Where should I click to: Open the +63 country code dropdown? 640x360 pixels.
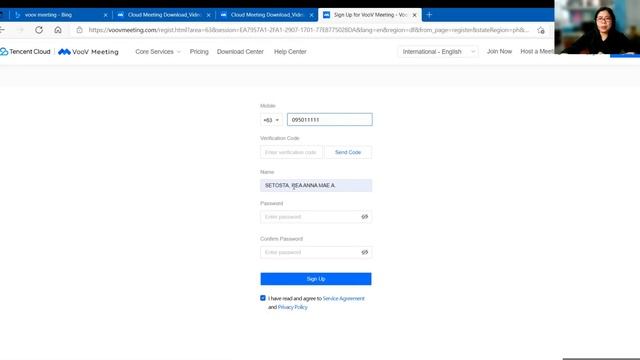click(271, 120)
